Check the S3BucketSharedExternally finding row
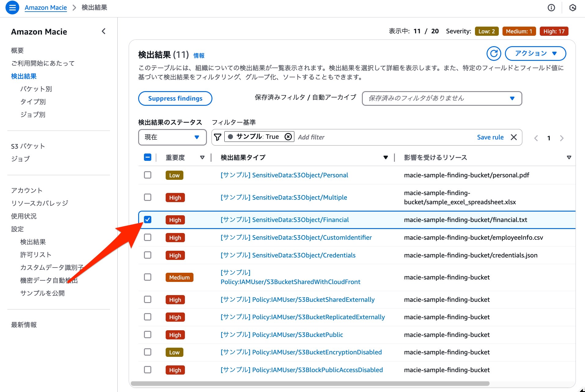This screenshot has height=392, width=585. (148, 299)
